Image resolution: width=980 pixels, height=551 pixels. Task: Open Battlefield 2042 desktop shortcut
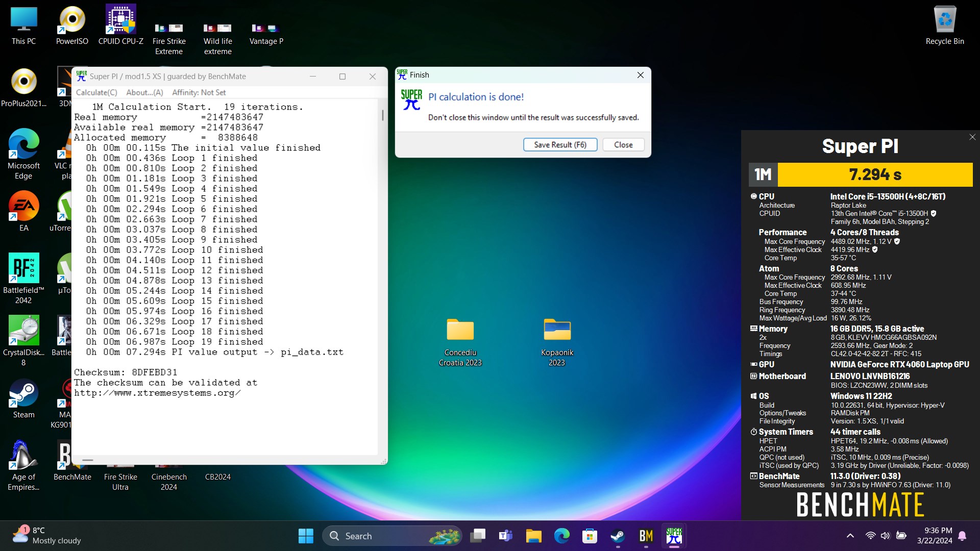tap(23, 279)
